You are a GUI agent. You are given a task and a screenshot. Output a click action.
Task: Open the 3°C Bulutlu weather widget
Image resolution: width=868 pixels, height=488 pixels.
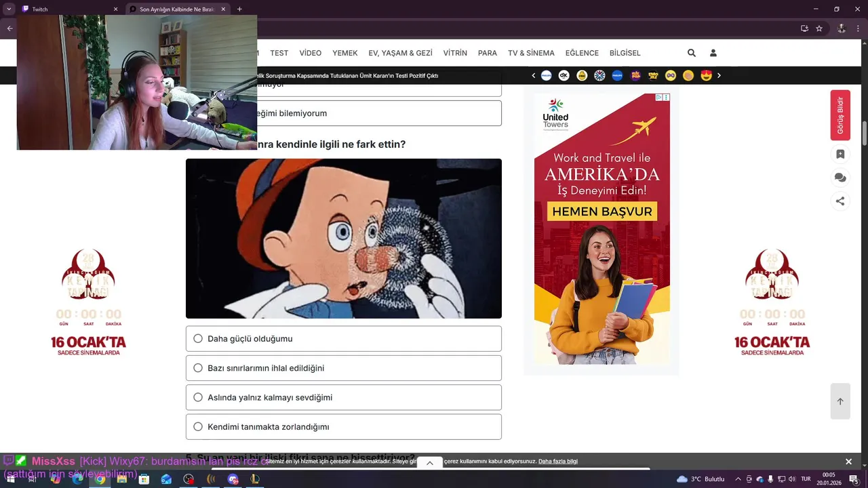coord(701,479)
